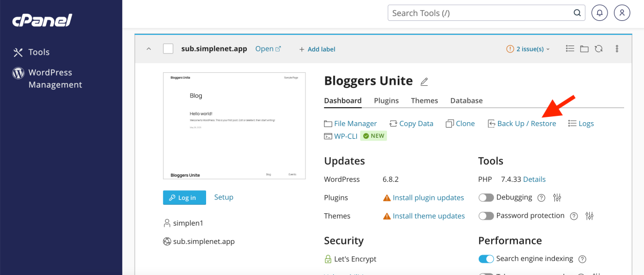644x275 pixels.
Task: Switch to the Plugins tab
Action: pyautogui.click(x=386, y=101)
